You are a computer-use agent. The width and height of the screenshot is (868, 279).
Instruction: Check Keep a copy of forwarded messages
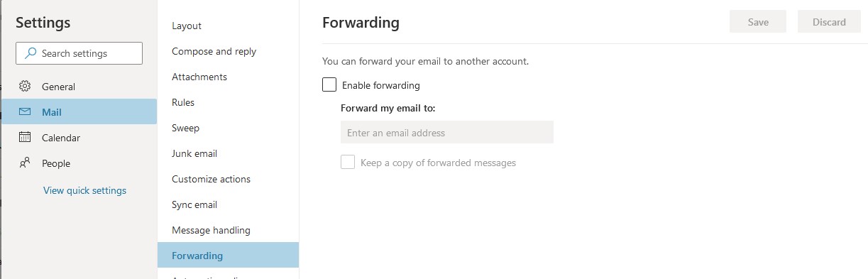coord(348,163)
